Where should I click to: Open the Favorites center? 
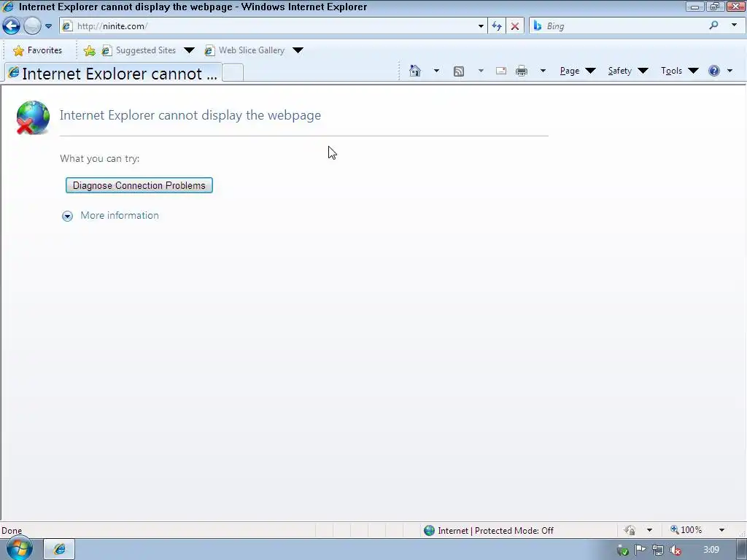[x=38, y=50]
